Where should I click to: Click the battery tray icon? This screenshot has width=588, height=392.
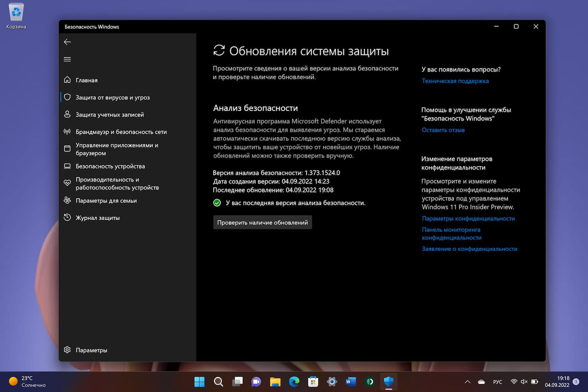pos(534,381)
